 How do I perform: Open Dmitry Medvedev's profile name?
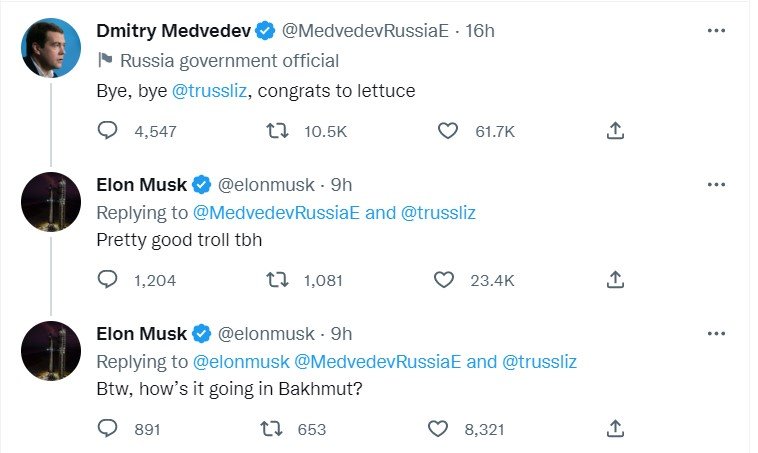tap(173, 31)
